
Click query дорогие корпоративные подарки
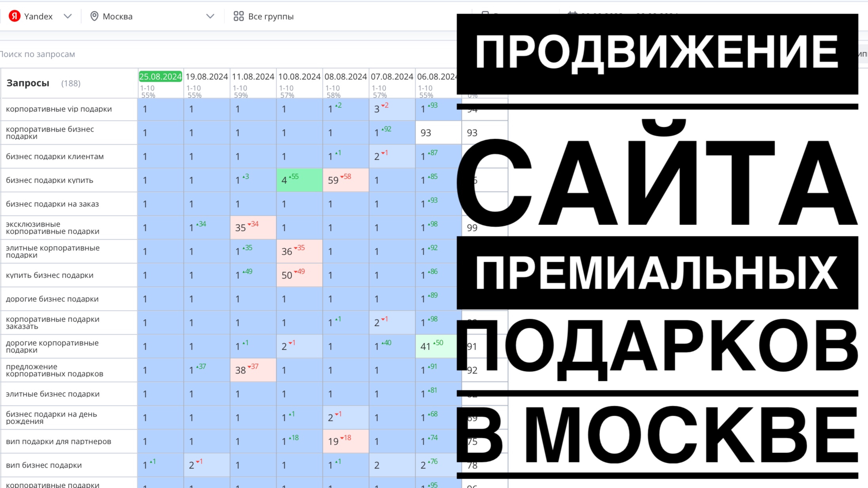click(52, 347)
